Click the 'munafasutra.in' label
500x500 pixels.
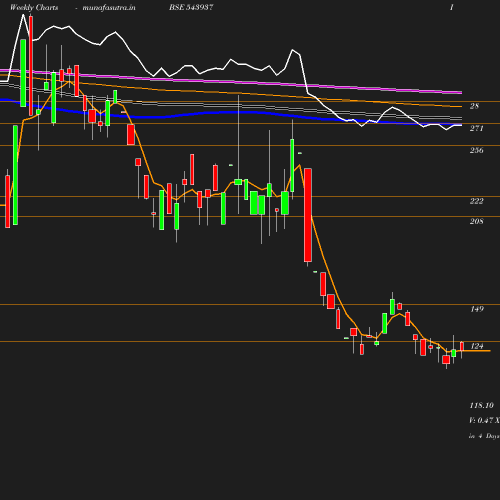[109, 7]
